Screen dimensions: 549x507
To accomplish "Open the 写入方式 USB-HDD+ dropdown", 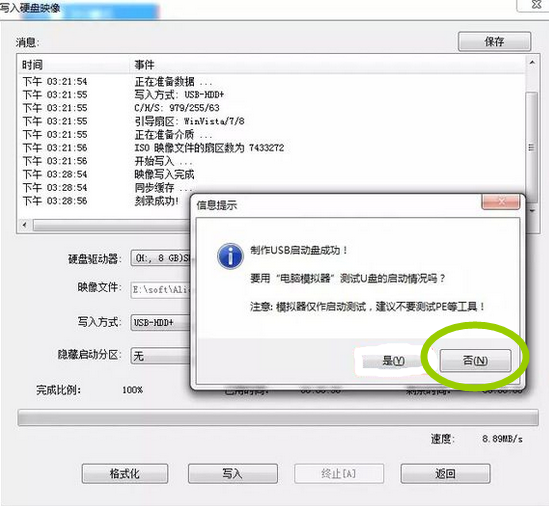I will point(161,322).
